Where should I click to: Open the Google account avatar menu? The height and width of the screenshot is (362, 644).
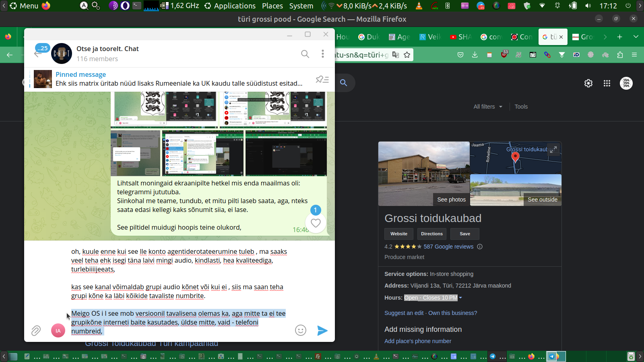point(626,83)
